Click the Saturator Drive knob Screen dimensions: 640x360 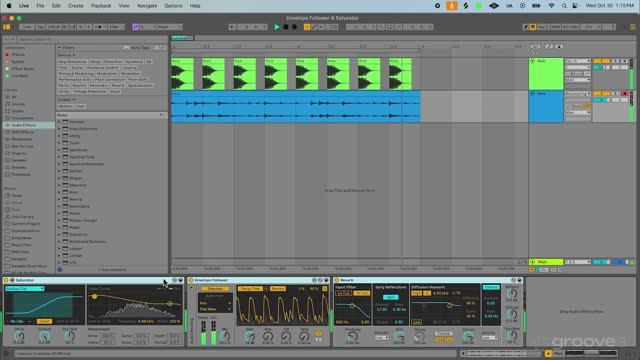19,336
